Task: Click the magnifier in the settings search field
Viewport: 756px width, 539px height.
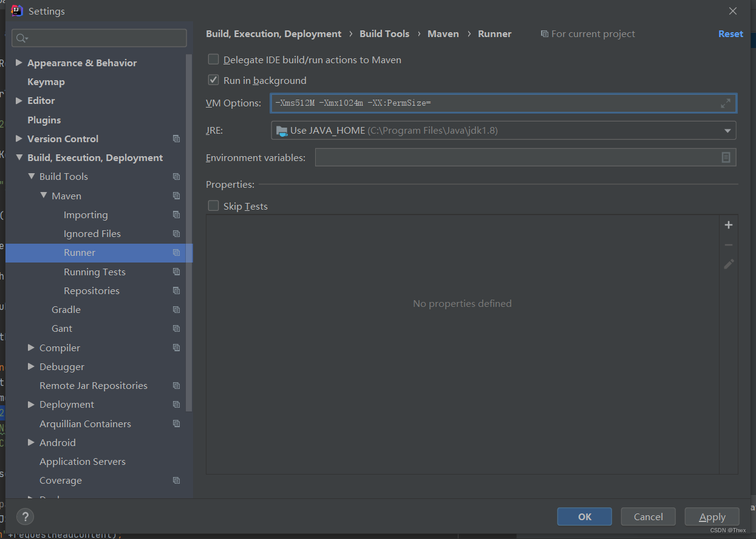Action: tap(19, 38)
